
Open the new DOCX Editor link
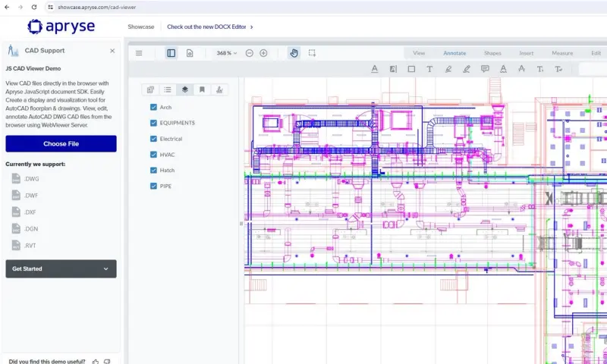[209, 27]
